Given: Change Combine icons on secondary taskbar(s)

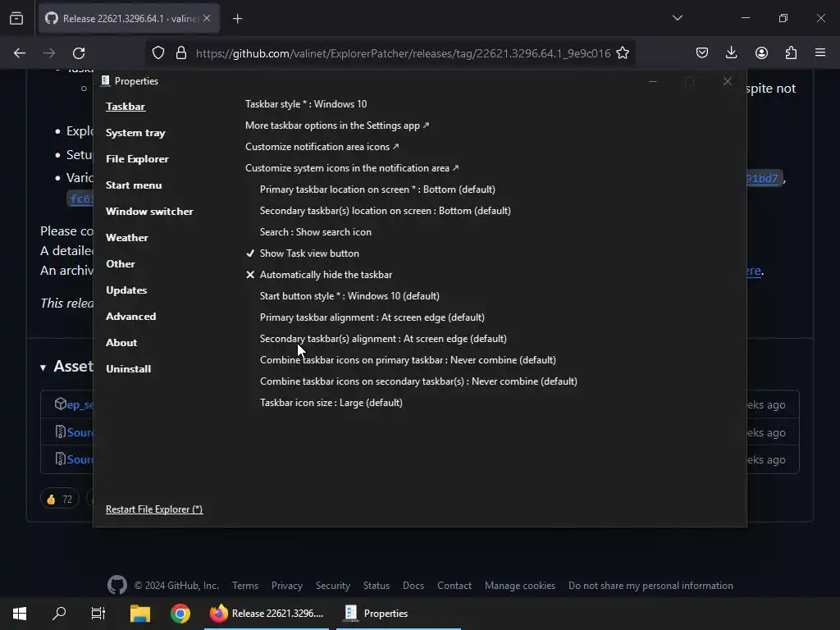Looking at the screenshot, I should coord(418,381).
